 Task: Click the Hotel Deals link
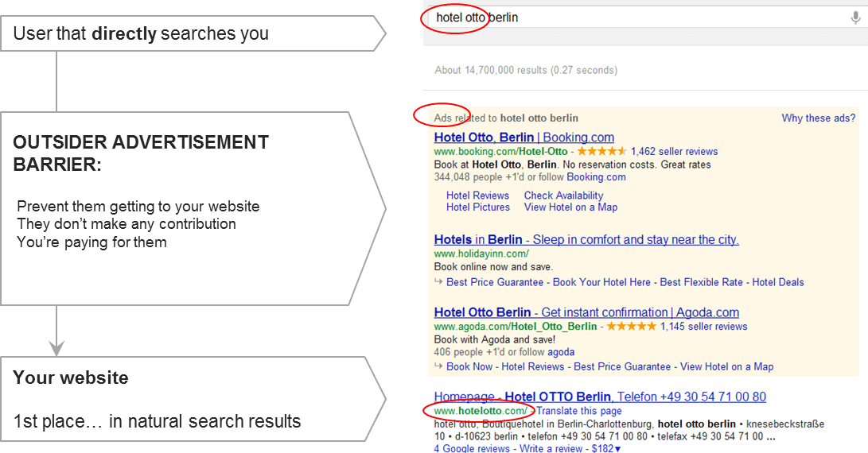pyautogui.click(x=778, y=282)
